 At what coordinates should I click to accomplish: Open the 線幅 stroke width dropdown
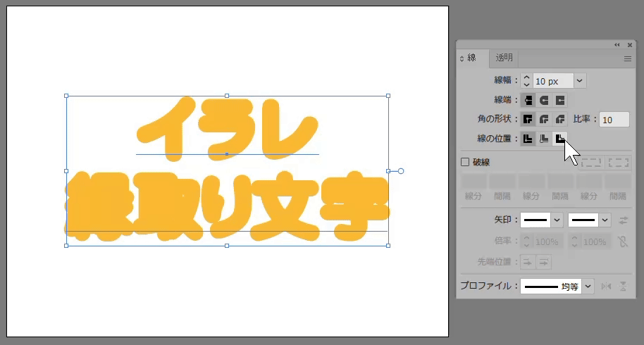pos(579,81)
